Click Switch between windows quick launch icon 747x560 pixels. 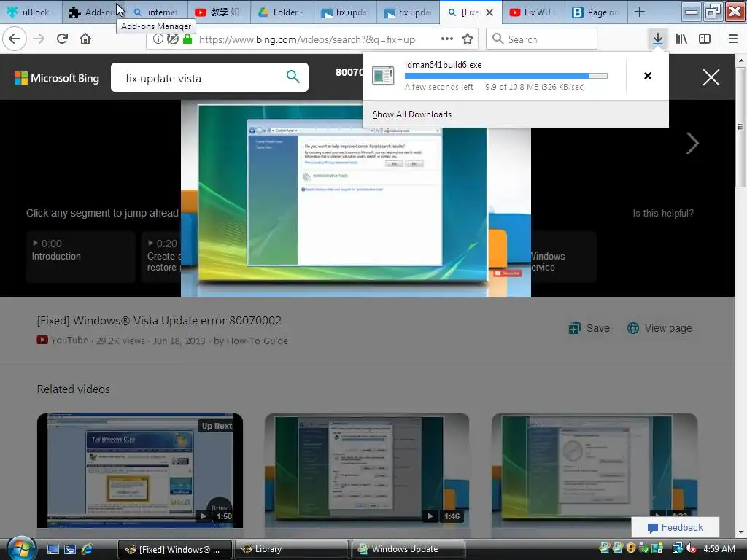tap(70, 549)
